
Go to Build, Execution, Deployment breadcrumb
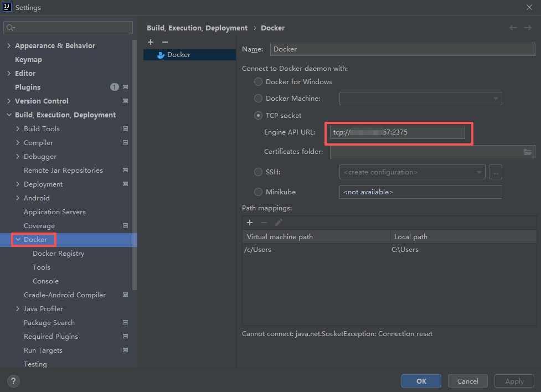point(197,28)
